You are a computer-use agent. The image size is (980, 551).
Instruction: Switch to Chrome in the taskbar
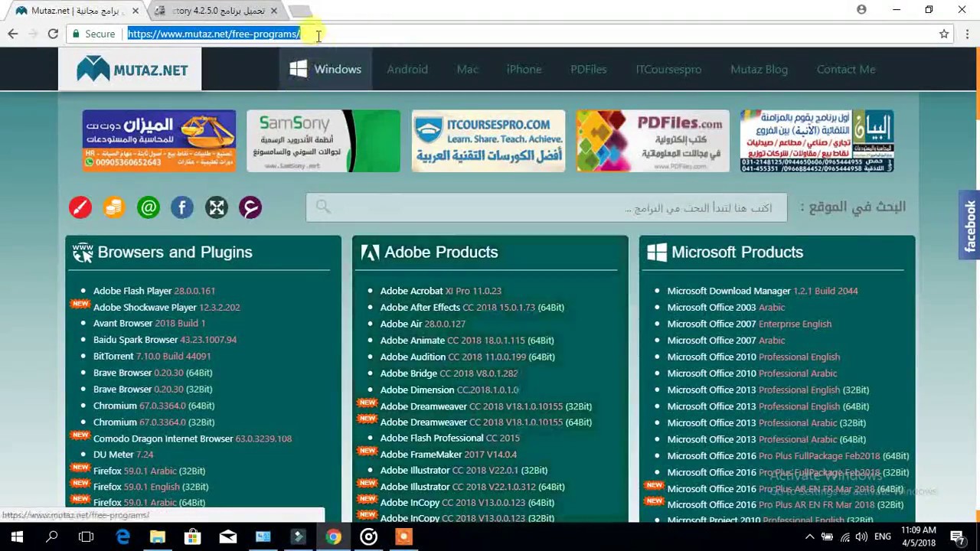click(333, 536)
